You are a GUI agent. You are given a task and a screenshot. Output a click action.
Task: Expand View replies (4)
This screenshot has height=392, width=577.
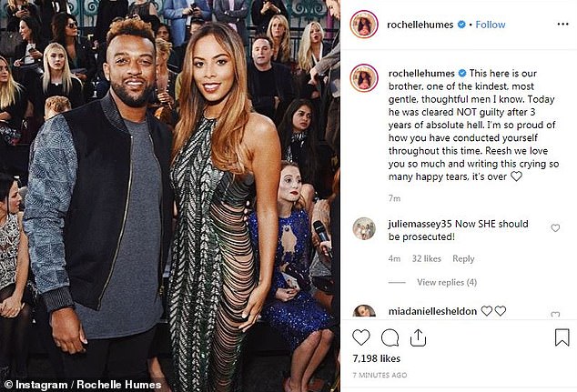click(447, 282)
